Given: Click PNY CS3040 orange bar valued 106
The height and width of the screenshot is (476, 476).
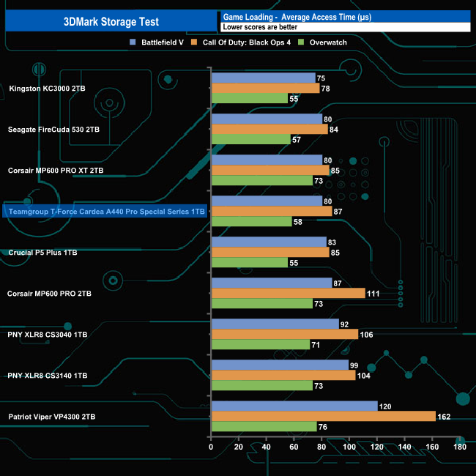Looking at the screenshot, I should pyautogui.click(x=285, y=334).
